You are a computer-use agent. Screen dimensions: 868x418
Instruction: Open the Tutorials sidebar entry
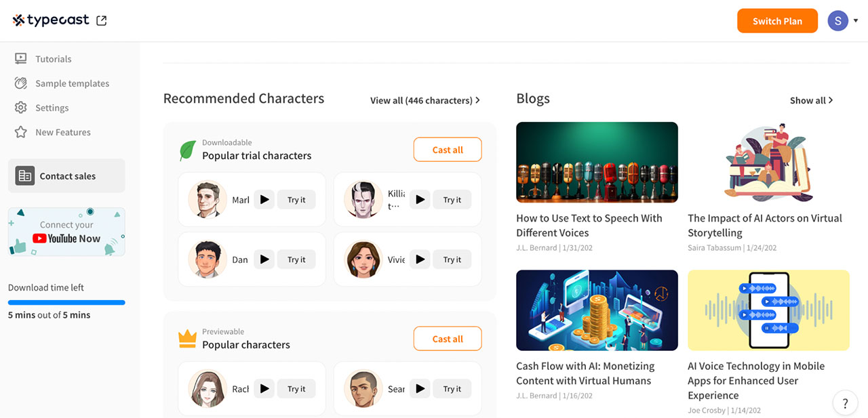[x=54, y=58]
